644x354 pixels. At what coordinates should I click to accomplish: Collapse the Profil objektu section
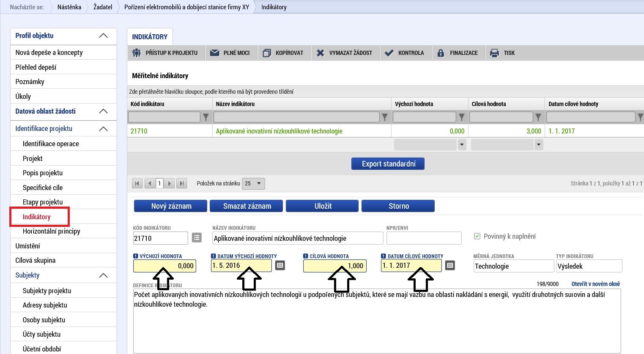(x=103, y=36)
